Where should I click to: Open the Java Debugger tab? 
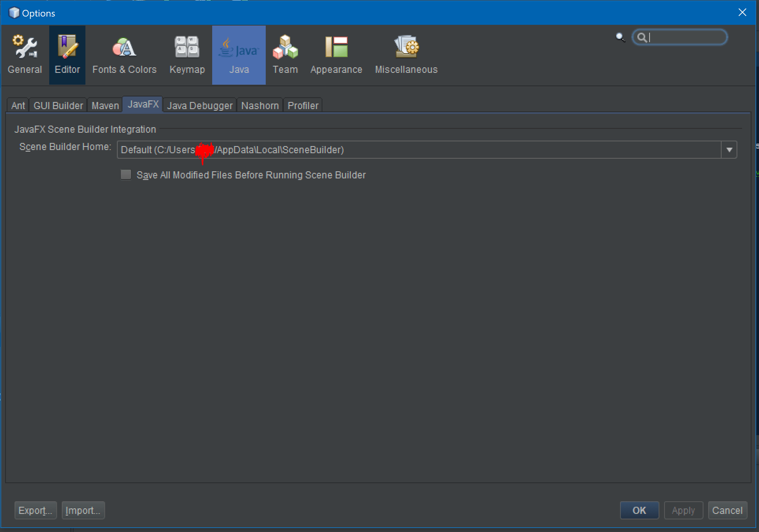[x=200, y=106]
